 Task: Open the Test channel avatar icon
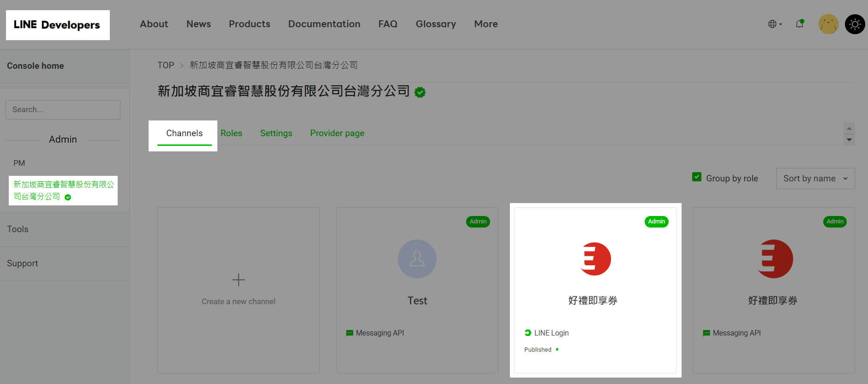[417, 259]
